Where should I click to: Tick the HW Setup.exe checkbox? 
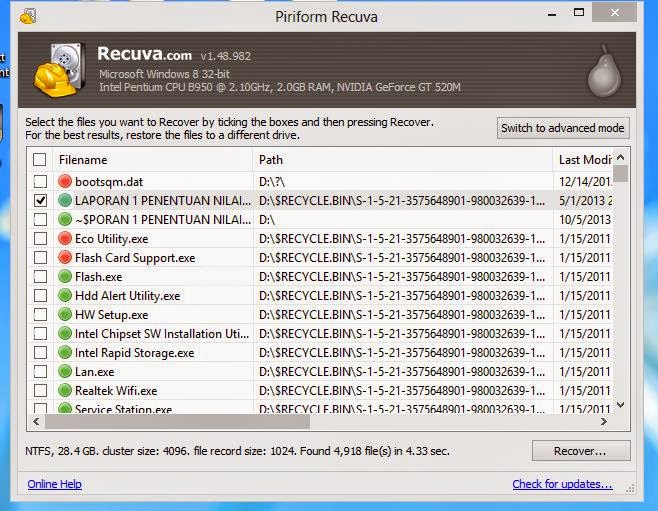pyautogui.click(x=40, y=315)
